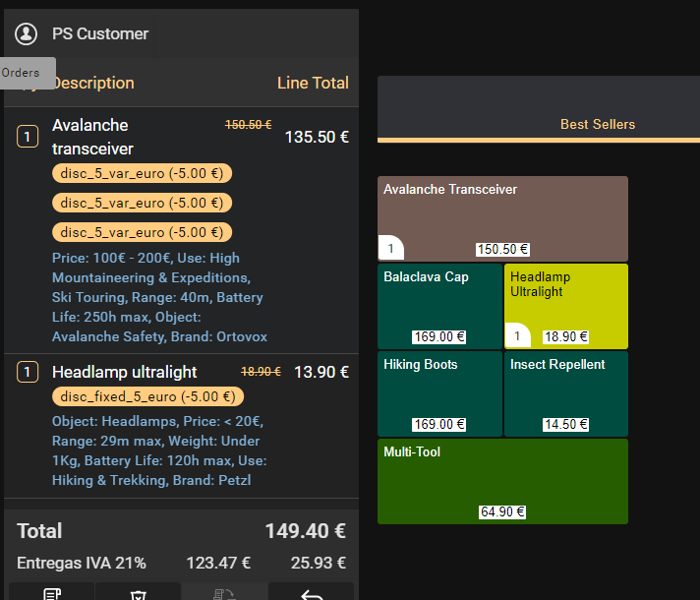Click the first disc_5_var_euro discount tag
700x600 pixels.
coord(142,173)
